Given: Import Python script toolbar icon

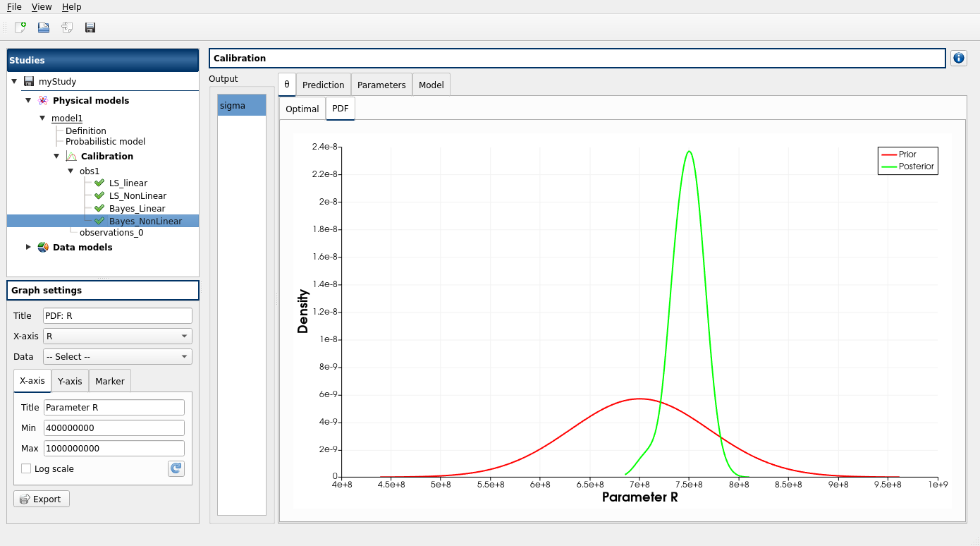Looking at the screenshot, I should coord(67,28).
